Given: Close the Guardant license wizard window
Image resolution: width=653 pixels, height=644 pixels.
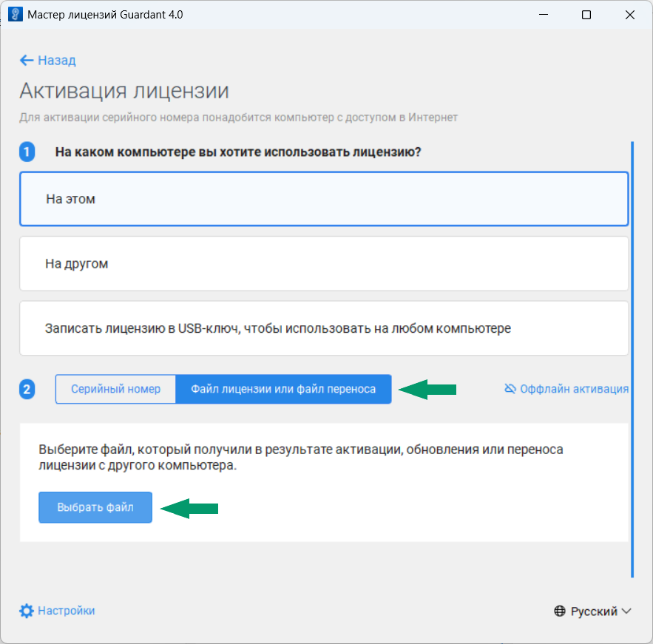Looking at the screenshot, I should pyautogui.click(x=630, y=15).
